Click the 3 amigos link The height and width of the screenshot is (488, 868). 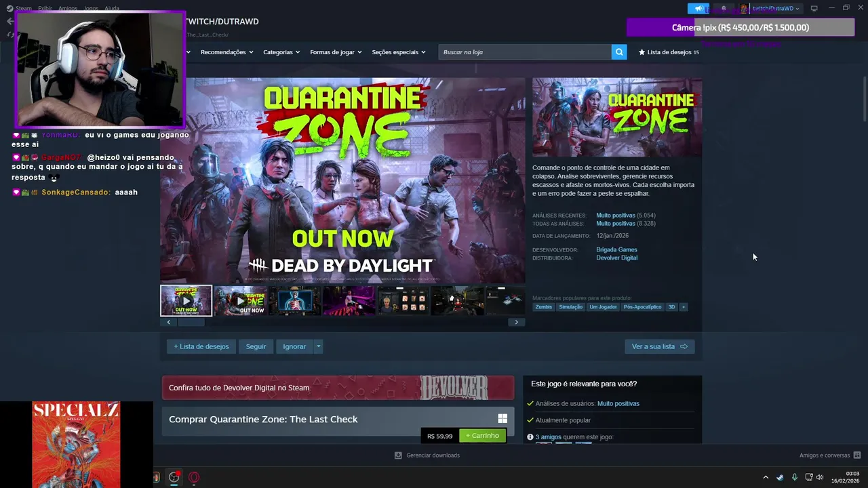coord(549,437)
